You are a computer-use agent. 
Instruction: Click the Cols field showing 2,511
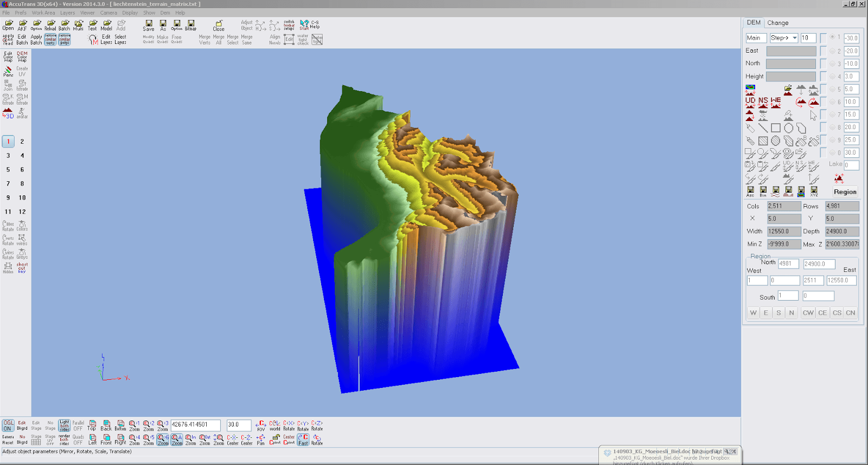pyautogui.click(x=784, y=206)
